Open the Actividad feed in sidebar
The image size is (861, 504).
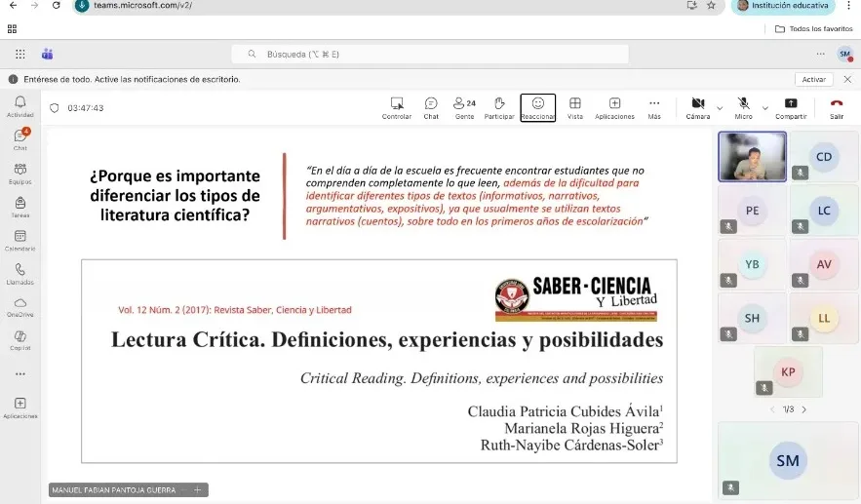[20, 106]
